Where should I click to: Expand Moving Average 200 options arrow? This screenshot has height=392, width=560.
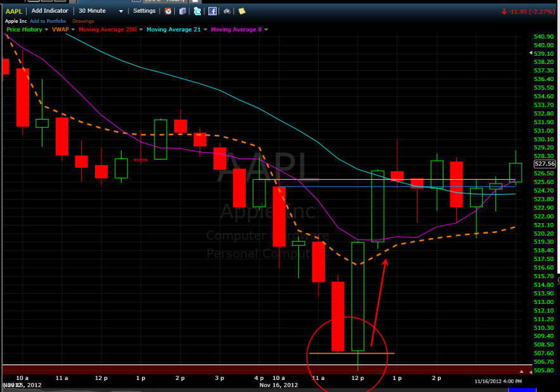pos(141,30)
